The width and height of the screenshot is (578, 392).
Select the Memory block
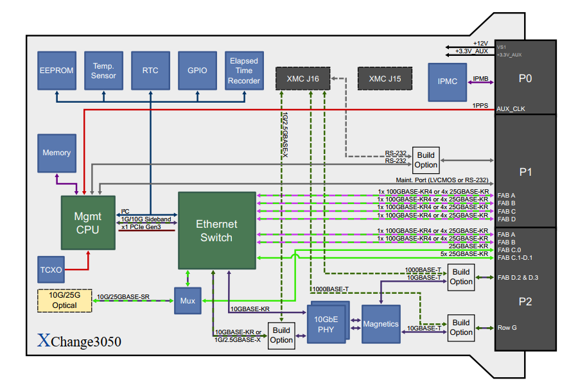(57, 153)
